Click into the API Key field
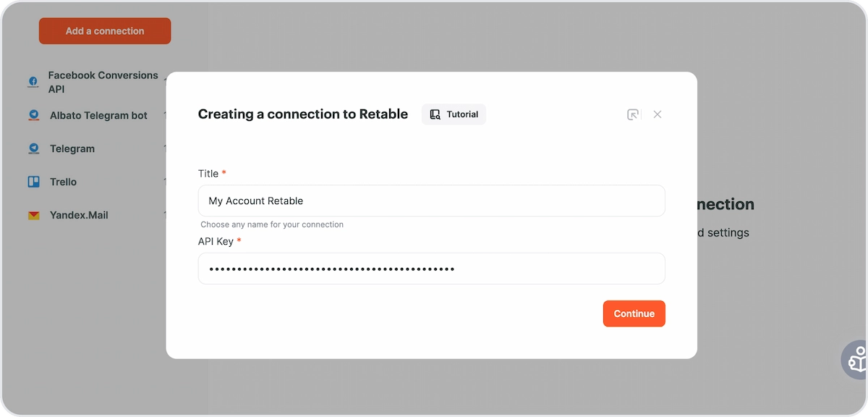This screenshot has height=417, width=868. coord(431,269)
